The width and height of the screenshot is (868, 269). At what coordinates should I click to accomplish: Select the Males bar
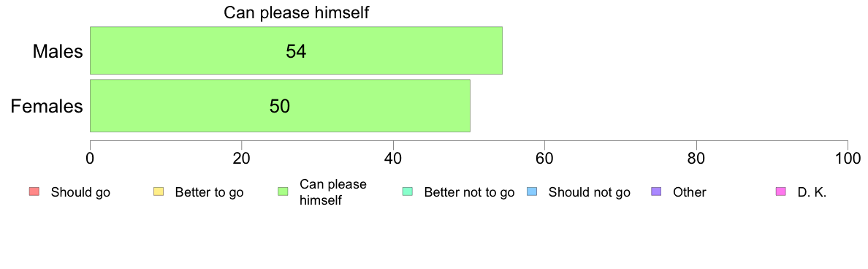coord(296,50)
